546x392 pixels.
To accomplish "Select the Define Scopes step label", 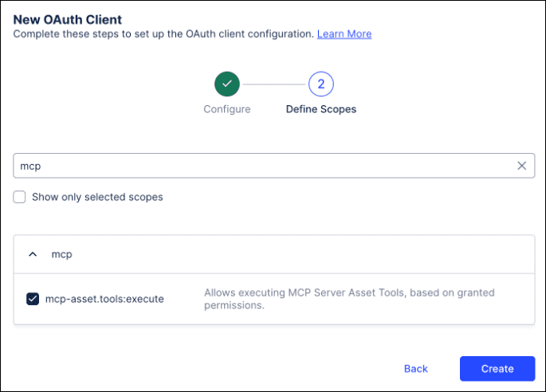I will (320, 109).
